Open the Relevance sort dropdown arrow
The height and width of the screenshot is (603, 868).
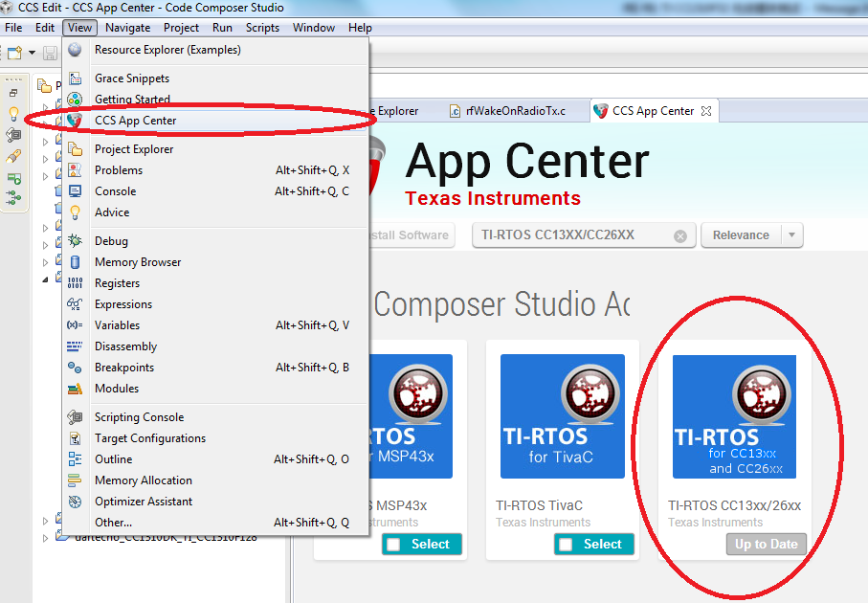click(x=791, y=235)
